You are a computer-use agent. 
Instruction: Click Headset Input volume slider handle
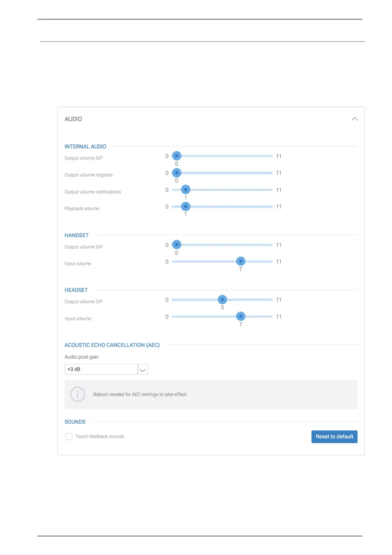[241, 316]
